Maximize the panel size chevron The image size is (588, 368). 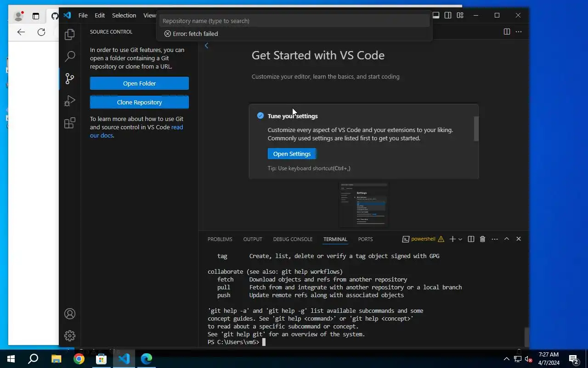[x=507, y=239]
